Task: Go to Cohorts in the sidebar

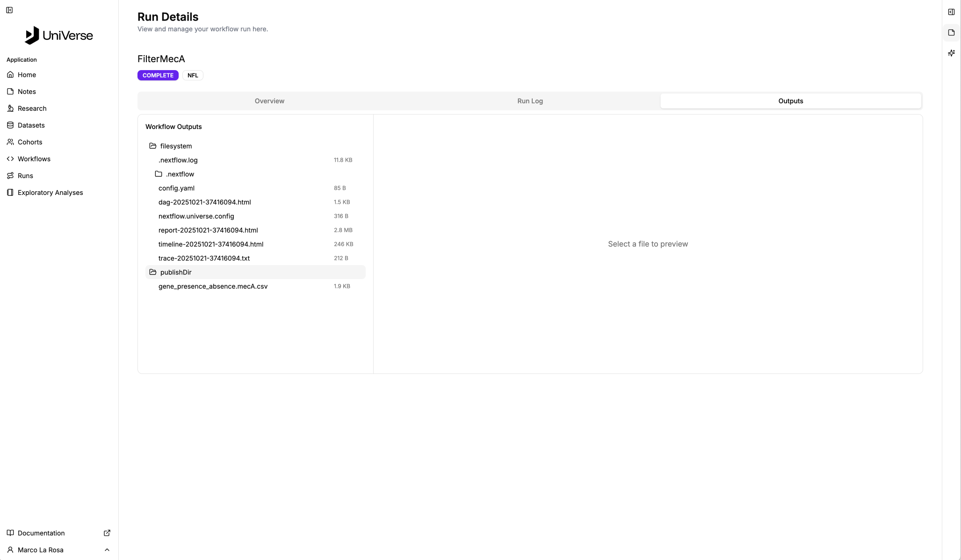Action: click(29, 142)
